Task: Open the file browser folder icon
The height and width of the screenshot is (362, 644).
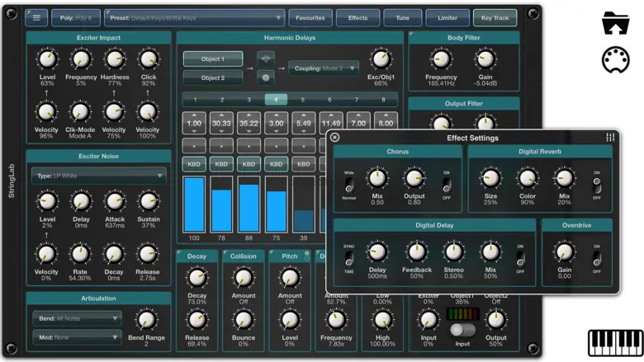Action: pyautogui.click(x=616, y=23)
